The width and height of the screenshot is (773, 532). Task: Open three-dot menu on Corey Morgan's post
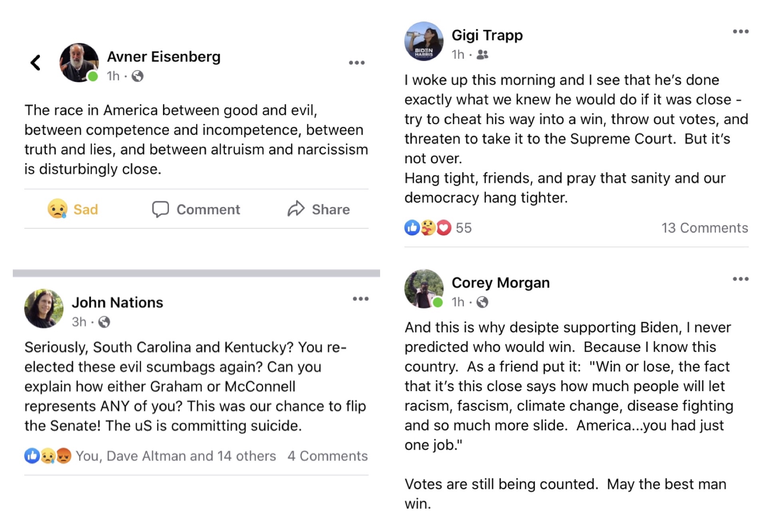click(x=740, y=279)
